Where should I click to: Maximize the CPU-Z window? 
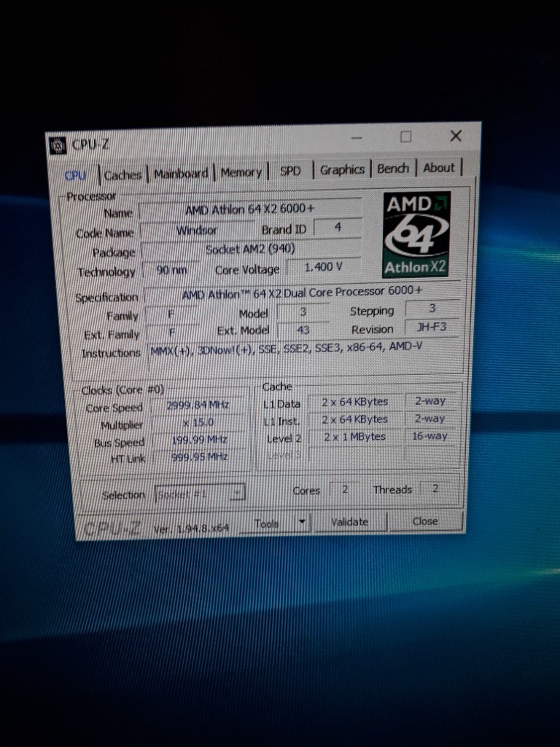[405, 136]
